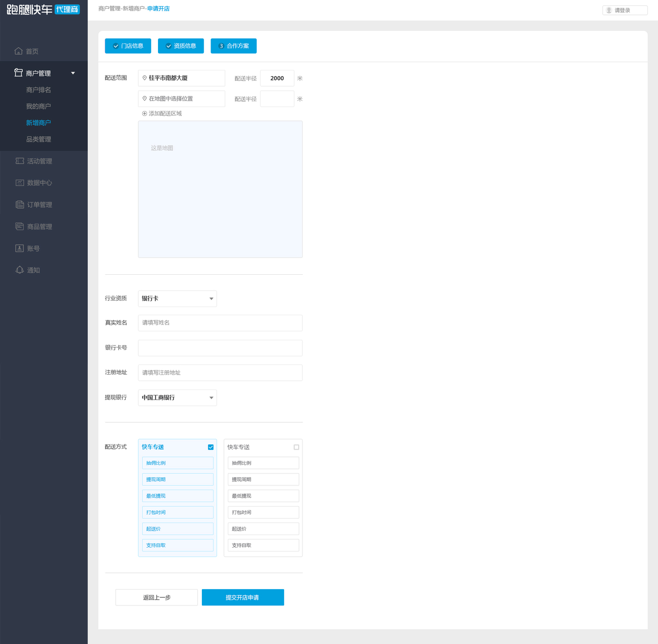Viewport: 658px width, 644px height.
Task: Click the 银行卡号 input field
Action: [x=220, y=348]
